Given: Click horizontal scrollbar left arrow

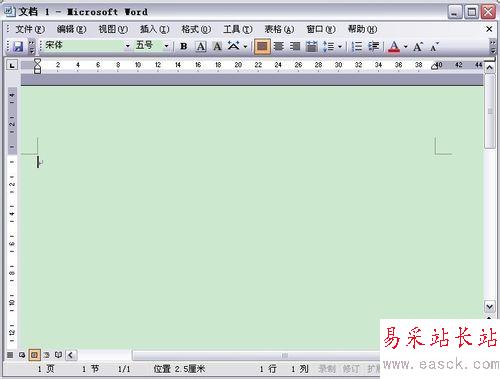Looking at the screenshot, I should click(71, 355).
